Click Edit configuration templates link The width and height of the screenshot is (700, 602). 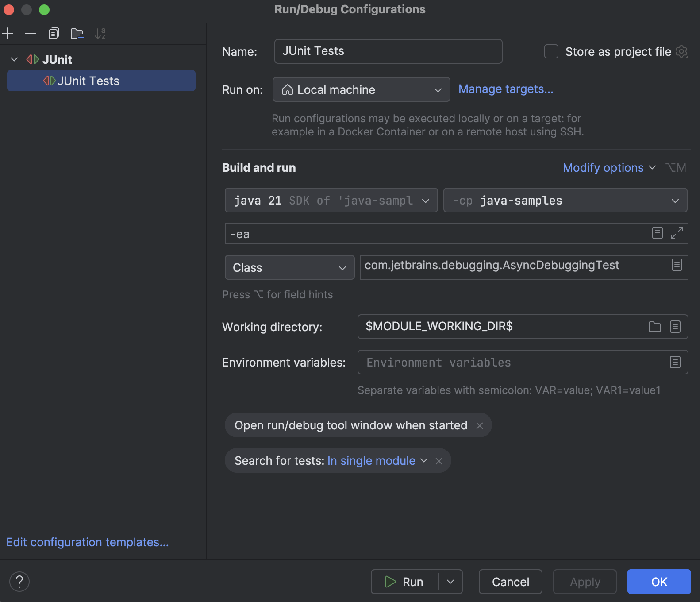click(88, 542)
